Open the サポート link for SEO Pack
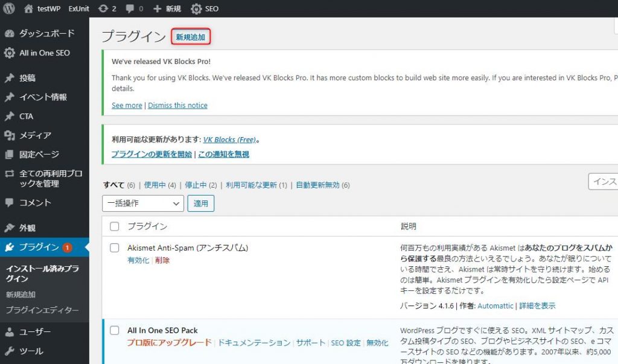Image resolution: width=618 pixels, height=364 pixels. [311, 343]
